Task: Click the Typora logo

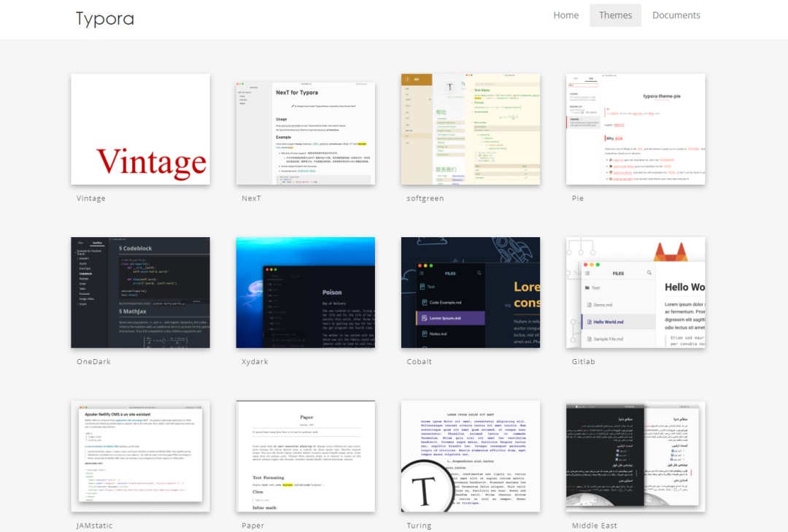Action: (x=105, y=18)
